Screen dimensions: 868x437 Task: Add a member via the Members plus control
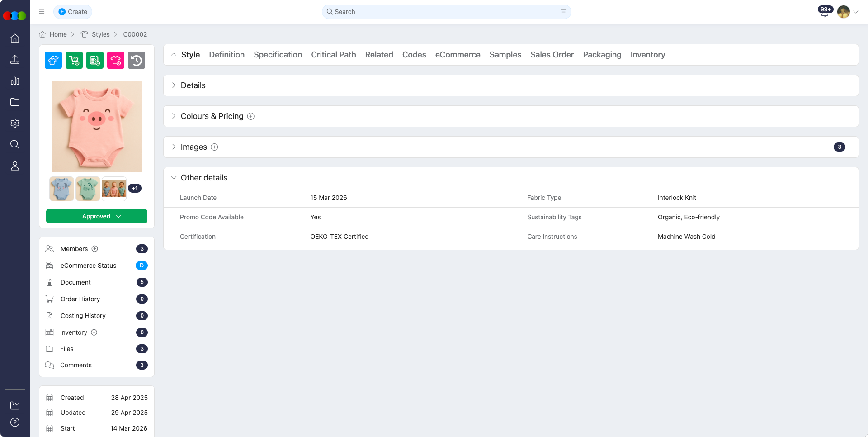point(95,248)
